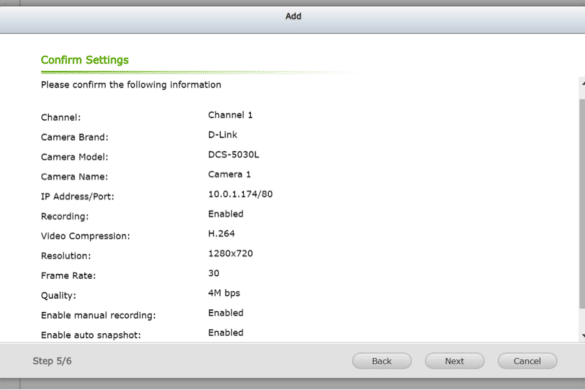
Task: Select the IP address 10.0.1.174/80
Action: 240,194
